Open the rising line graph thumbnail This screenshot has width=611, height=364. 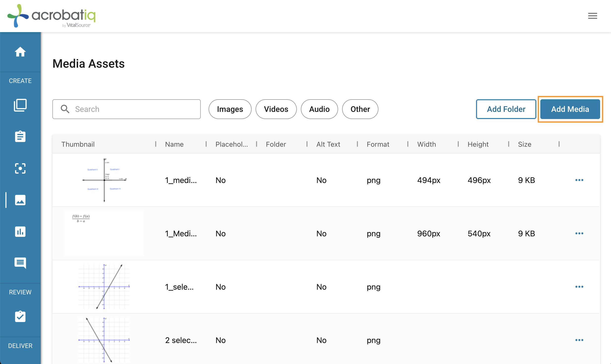(x=104, y=287)
